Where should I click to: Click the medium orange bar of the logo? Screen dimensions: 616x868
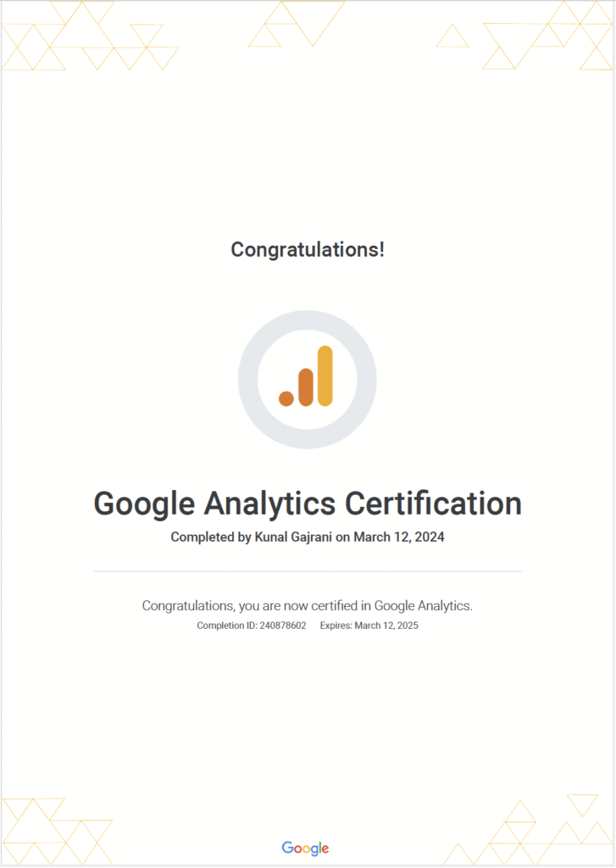[306, 387]
